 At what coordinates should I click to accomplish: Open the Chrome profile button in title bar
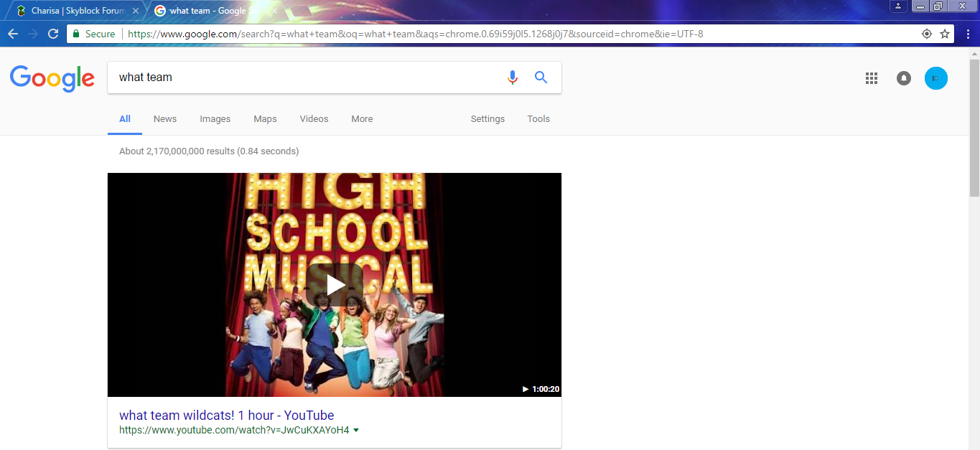point(898,6)
